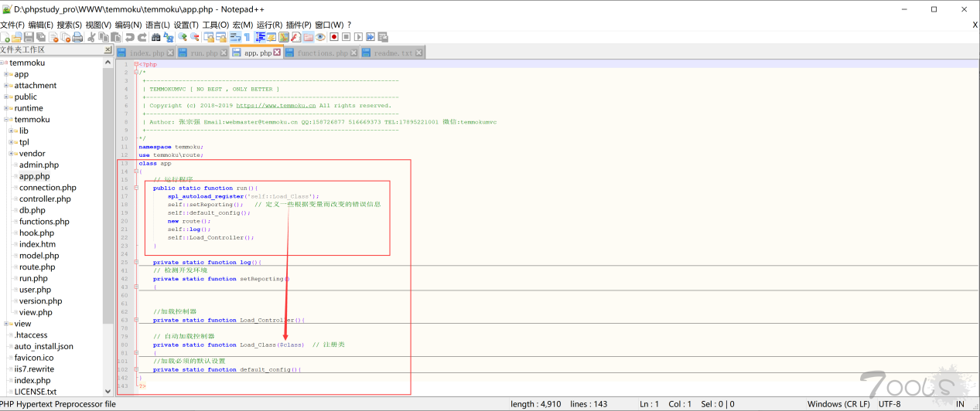Click the Replace toolbar icon
980x411 pixels.
coord(168,37)
